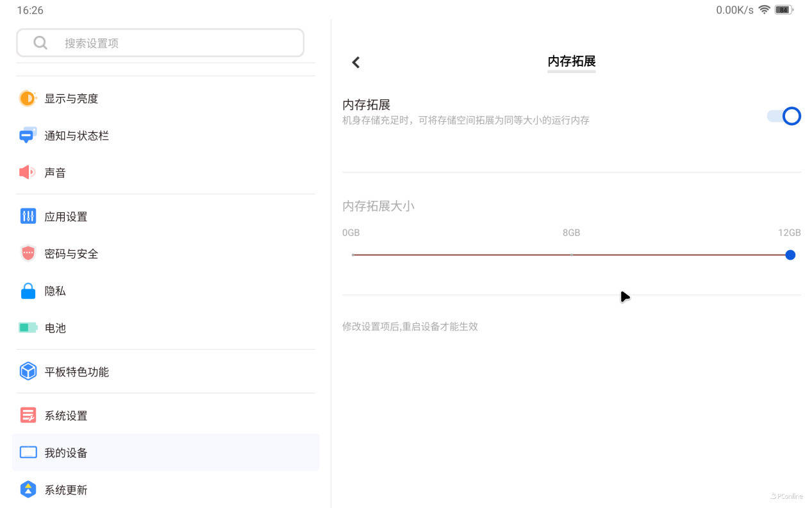The height and width of the screenshot is (508, 812).
Task: Click the System Update hexagon icon
Action: (28, 489)
